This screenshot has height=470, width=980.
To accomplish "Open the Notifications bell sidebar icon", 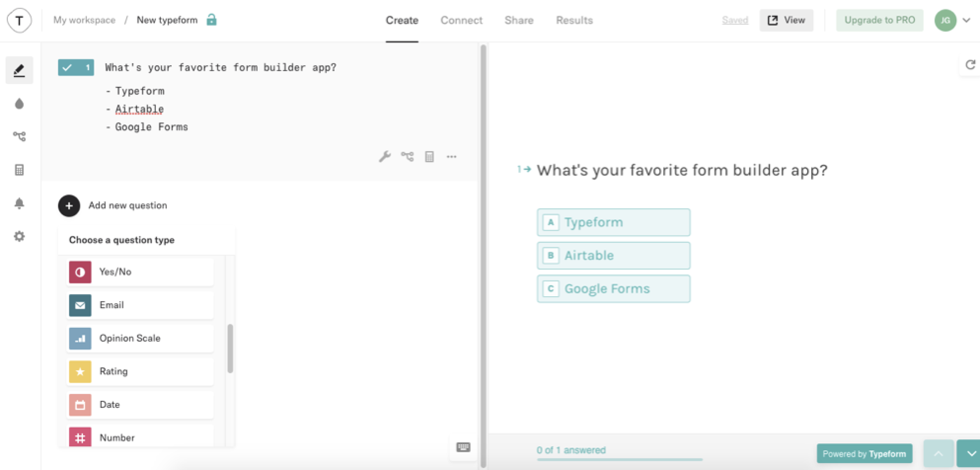I will click(19, 203).
